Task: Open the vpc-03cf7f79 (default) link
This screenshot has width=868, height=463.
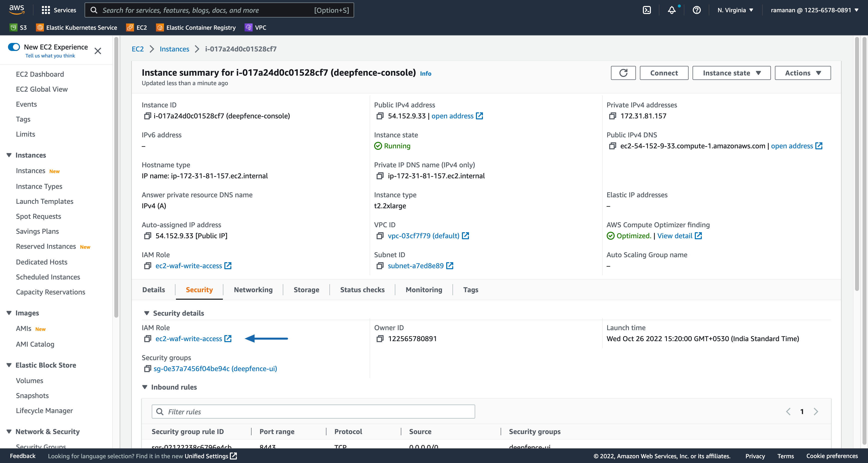Action: click(x=424, y=236)
